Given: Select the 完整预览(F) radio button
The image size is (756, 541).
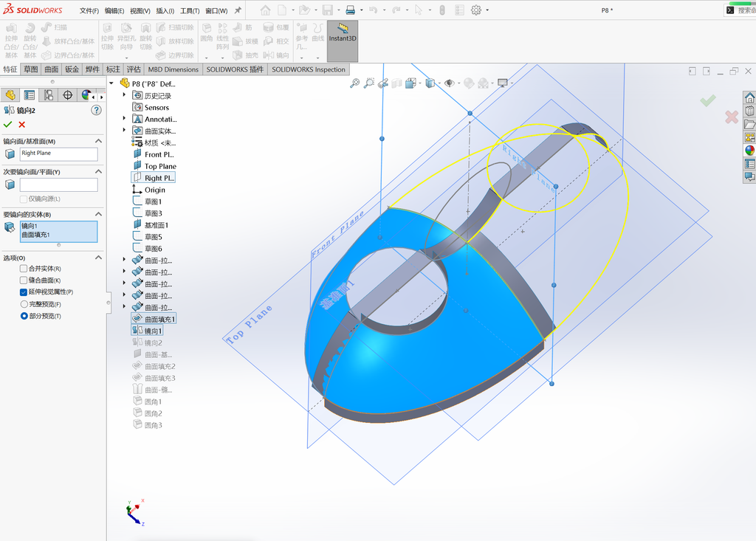Looking at the screenshot, I should 24,304.
